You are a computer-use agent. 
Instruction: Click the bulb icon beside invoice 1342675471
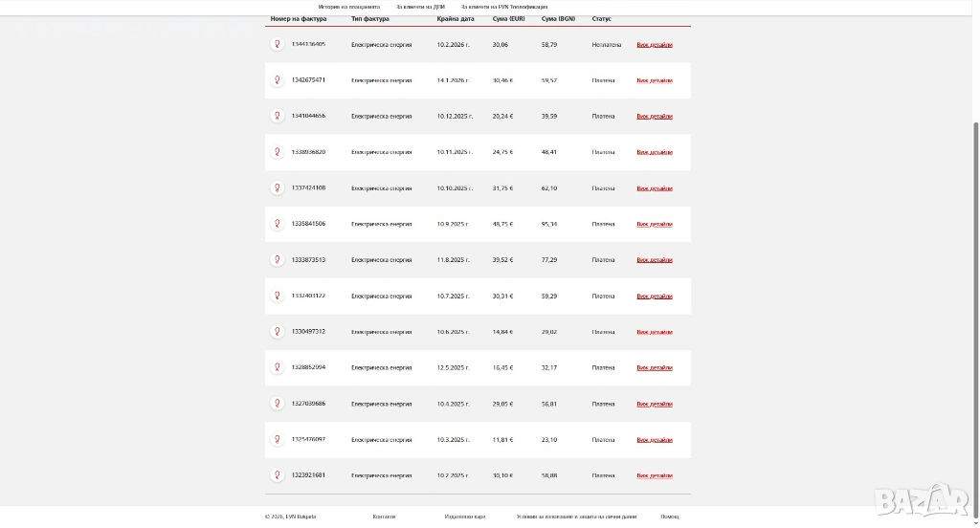pos(278,80)
